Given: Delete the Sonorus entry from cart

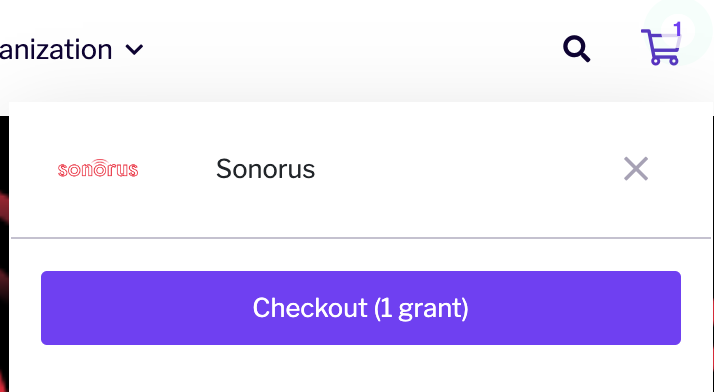Looking at the screenshot, I should (x=636, y=169).
